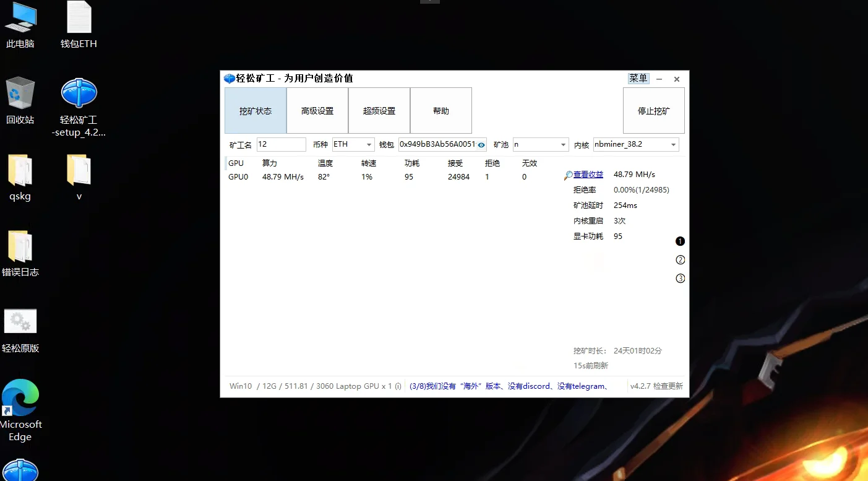
Task: Click the 矿工名 input field
Action: (281, 144)
